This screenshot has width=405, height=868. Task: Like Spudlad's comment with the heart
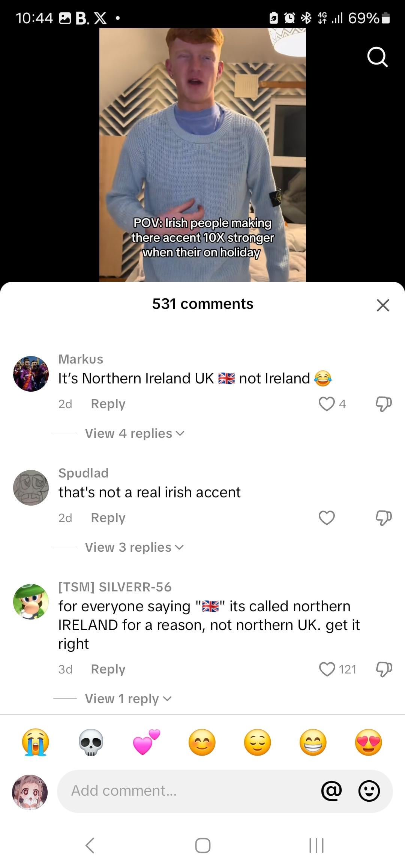point(327,518)
